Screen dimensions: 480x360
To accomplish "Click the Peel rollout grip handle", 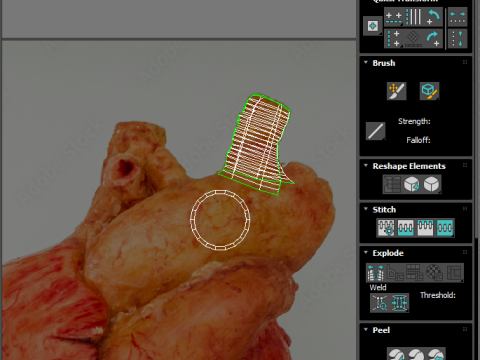I will [465, 329].
